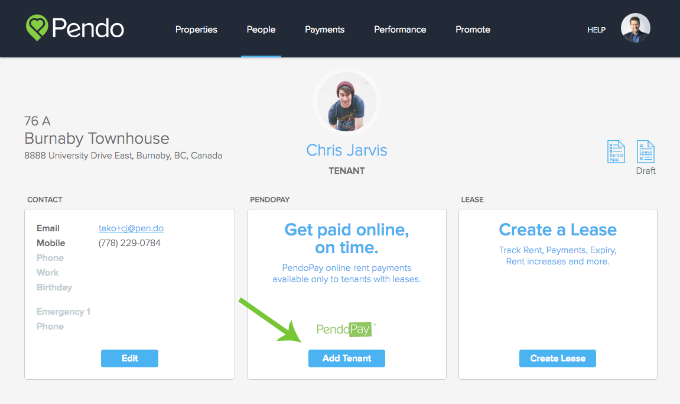This screenshot has height=404, width=680.
Task: Select Promote in navigation bar
Action: [473, 29]
